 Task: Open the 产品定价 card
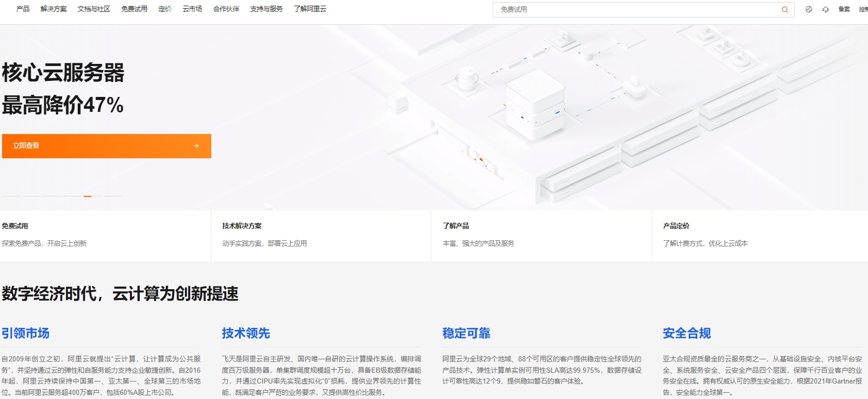pos(760,236)
